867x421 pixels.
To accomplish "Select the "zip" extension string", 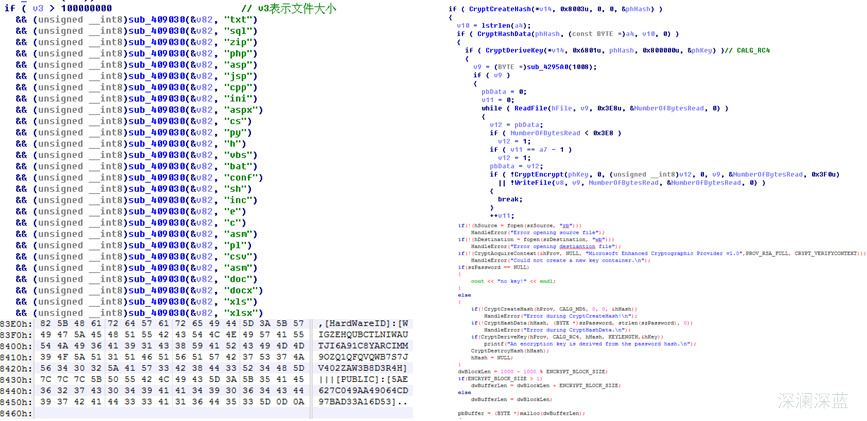I will (x=241, y=43).
